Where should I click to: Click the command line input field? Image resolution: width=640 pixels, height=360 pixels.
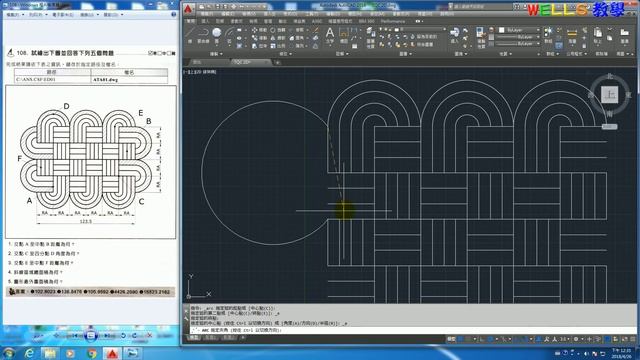point(411,330)
